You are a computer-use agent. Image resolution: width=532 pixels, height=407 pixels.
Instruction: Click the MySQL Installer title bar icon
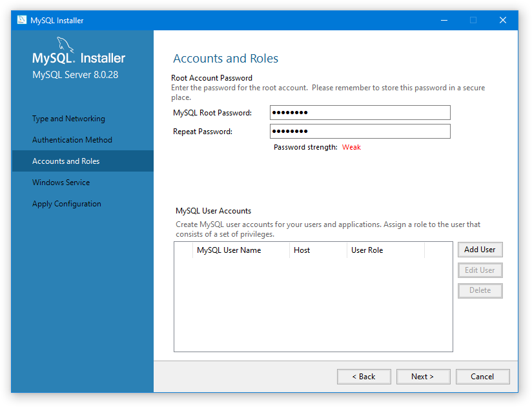click(21, 20)
